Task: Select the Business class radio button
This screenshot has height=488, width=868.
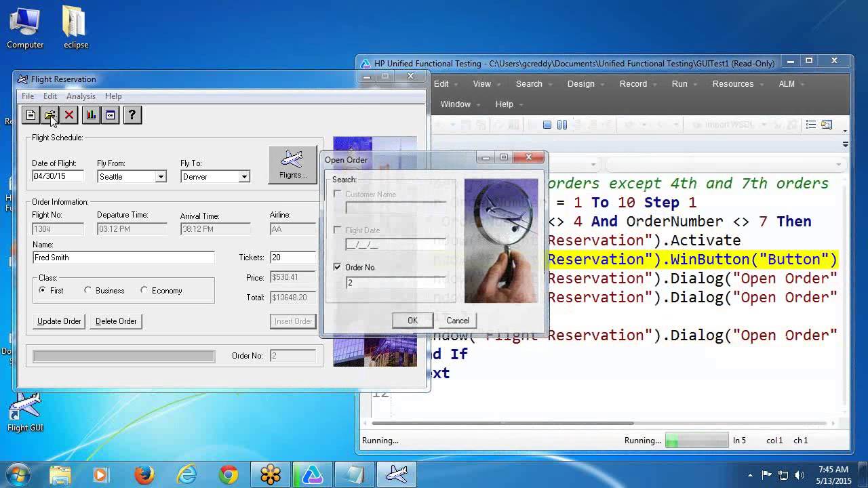Action: tap(87, 290)
